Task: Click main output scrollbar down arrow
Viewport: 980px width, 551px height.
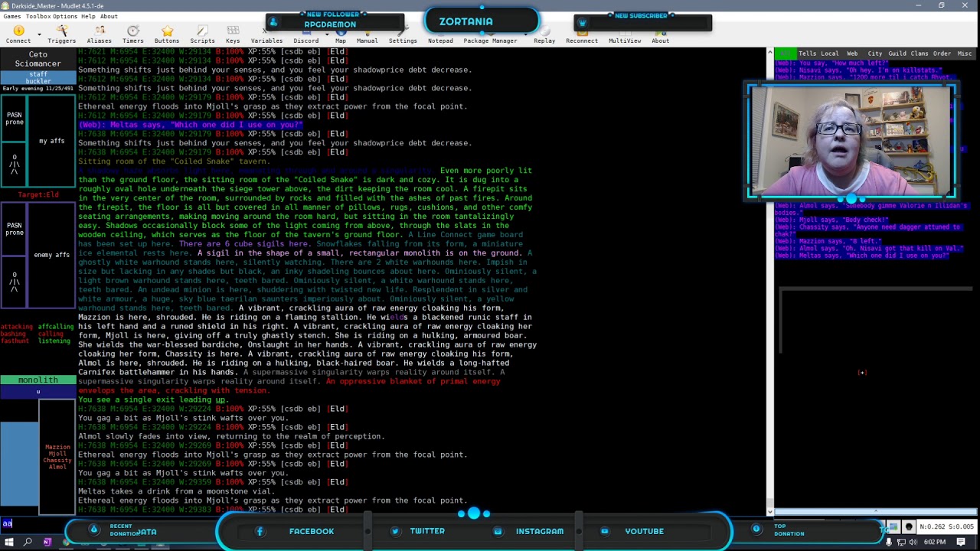Action: coord(770,511)
